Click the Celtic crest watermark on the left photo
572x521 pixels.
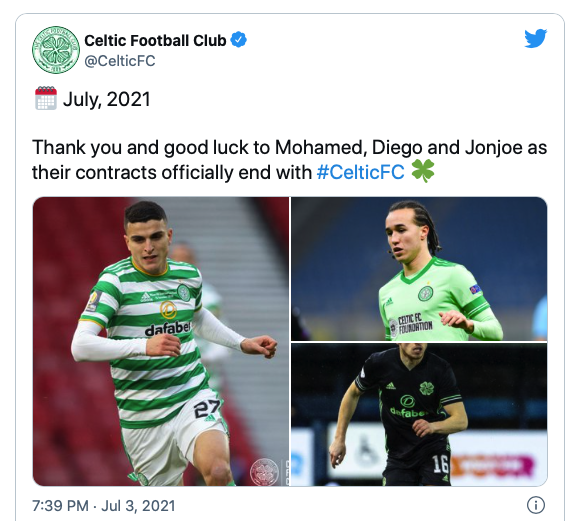point(264,472)
